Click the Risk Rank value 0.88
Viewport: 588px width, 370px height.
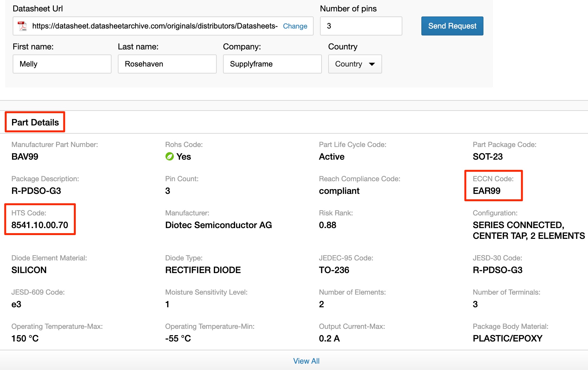328,225
